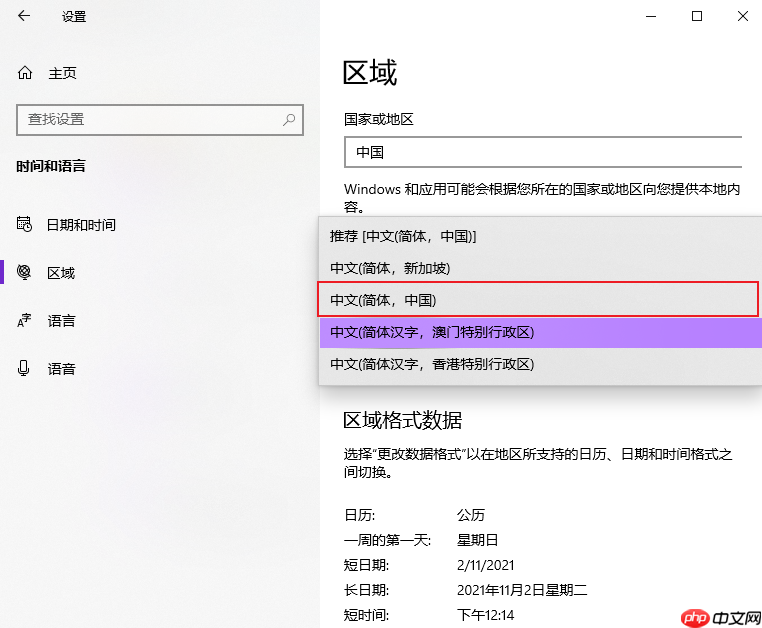The image size is (762, 628).
Task: Choose 推荐 [中文(简体，中国)] option
Action: (x=540, y=236)
